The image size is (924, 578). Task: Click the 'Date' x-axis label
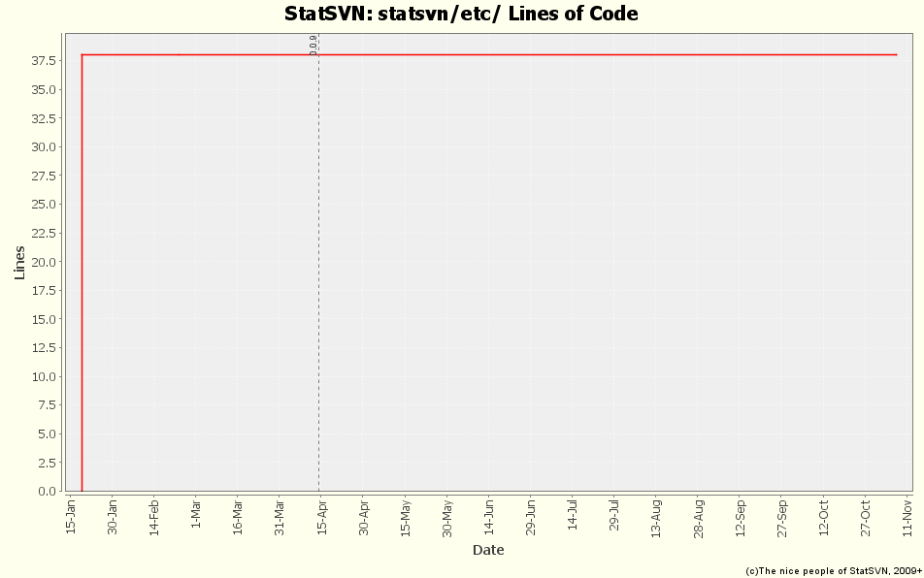(x=488, y=550)
